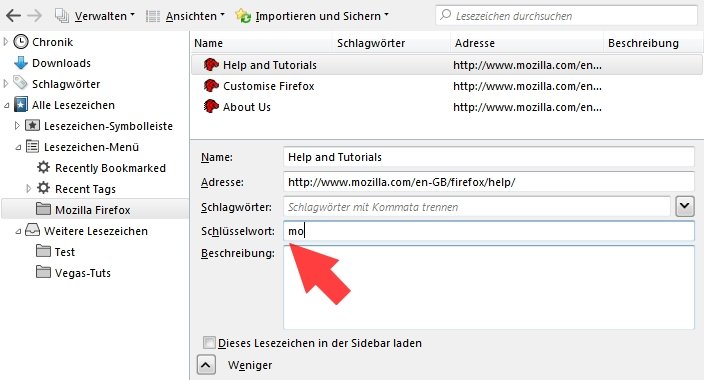Click the Ansichten list icon
The image size is (704, 380).
[153, 16]
